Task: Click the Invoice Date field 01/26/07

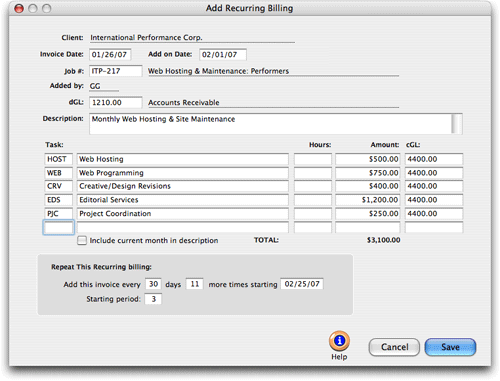Action: tap(110, 55)
